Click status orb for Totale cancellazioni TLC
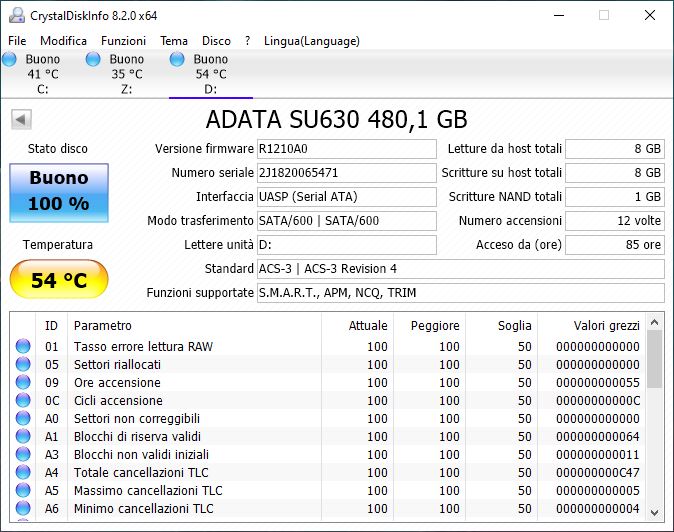 pos(23,472)
